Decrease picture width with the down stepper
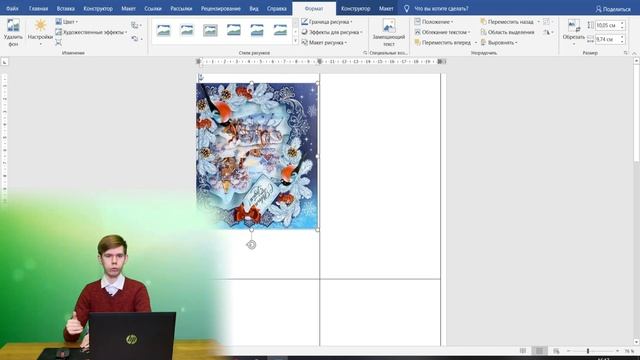Screen dimensions: 640x360 [622, 42]
